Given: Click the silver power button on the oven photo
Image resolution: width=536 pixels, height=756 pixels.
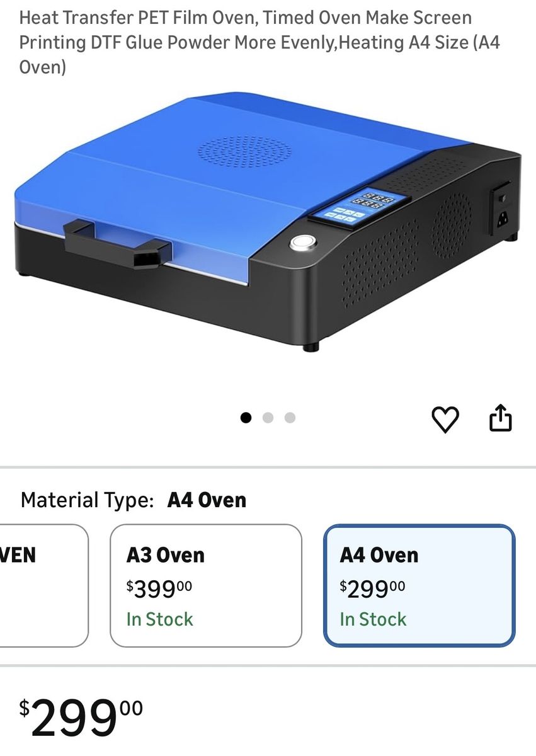Looking at the screenshot, I should pos(302,243).
